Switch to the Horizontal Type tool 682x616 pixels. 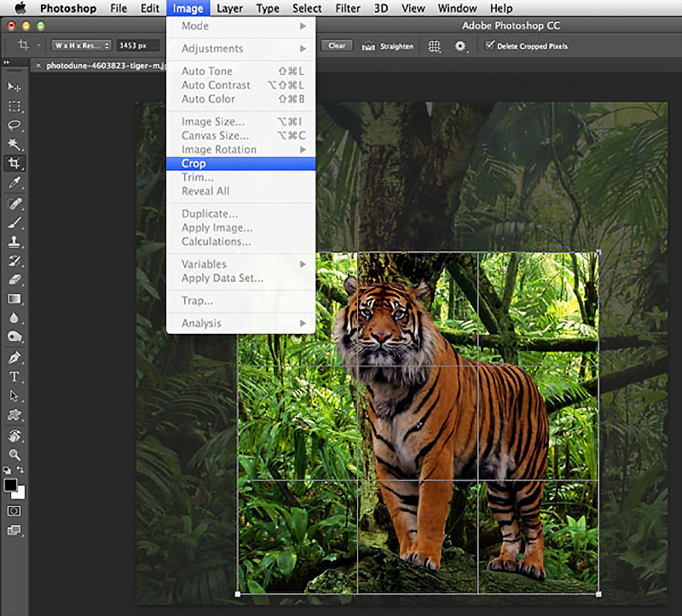[x=14, y=377]
